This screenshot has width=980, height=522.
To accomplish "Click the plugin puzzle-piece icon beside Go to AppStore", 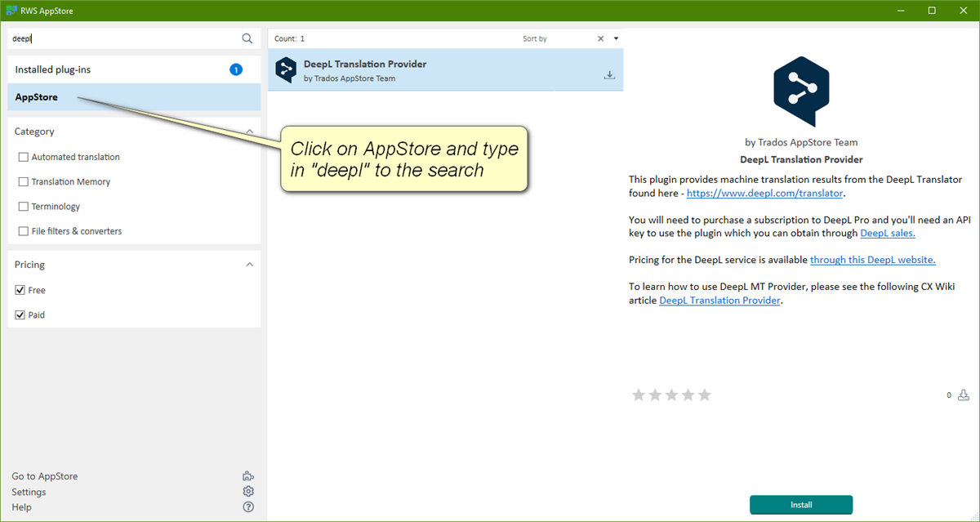I will pyautogui.click(x=248, y=475).
